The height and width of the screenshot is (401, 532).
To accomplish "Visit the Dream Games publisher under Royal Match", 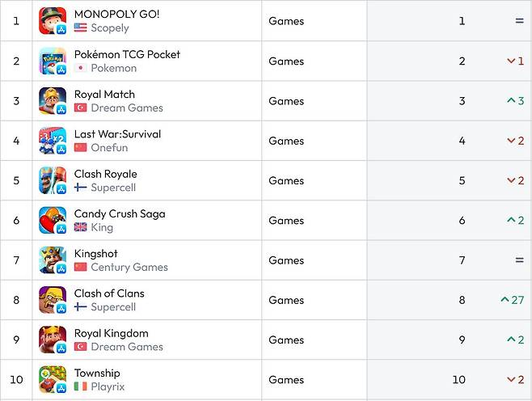I will pyautogui.click(x=127, y=108).
